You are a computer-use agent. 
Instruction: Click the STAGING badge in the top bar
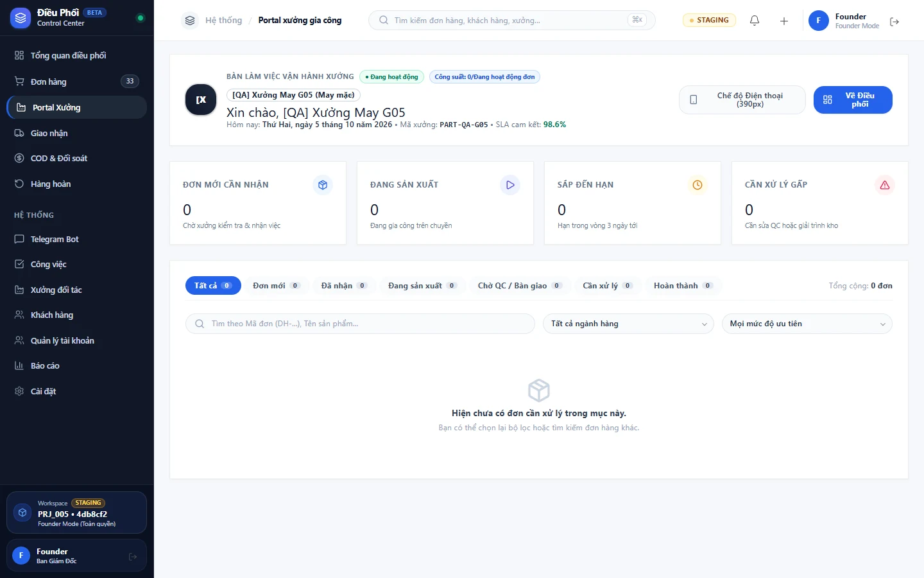pos(709,21)
